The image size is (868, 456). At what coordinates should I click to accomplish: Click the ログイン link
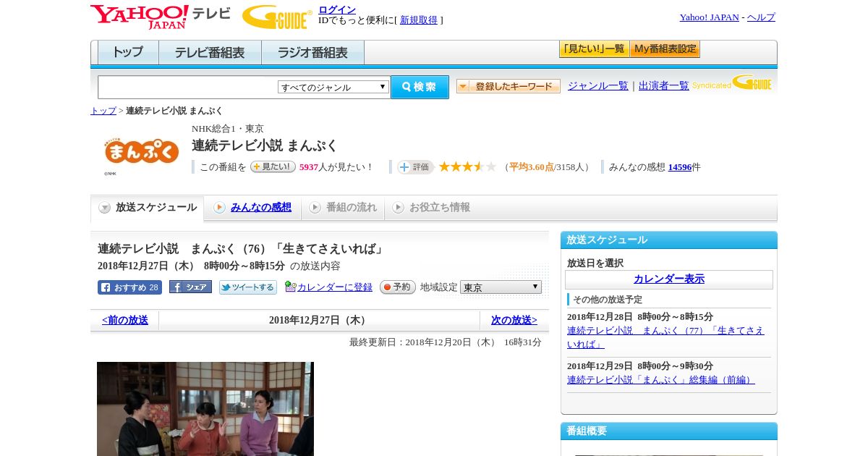coord(337,9)
